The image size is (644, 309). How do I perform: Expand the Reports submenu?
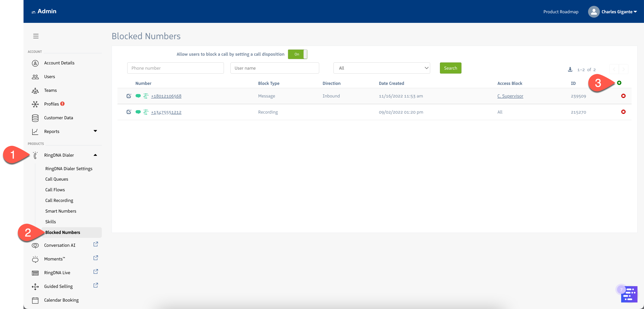pos(95,131)
